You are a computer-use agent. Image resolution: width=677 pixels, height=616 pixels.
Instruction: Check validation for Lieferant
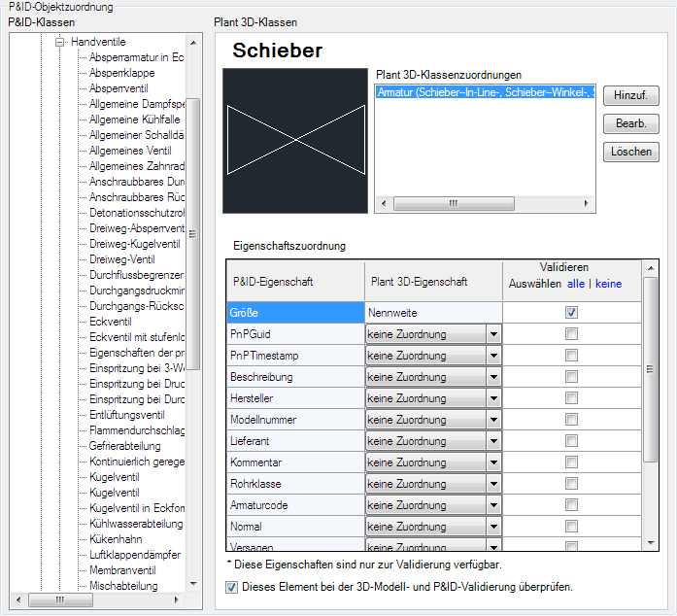point(571,440)
